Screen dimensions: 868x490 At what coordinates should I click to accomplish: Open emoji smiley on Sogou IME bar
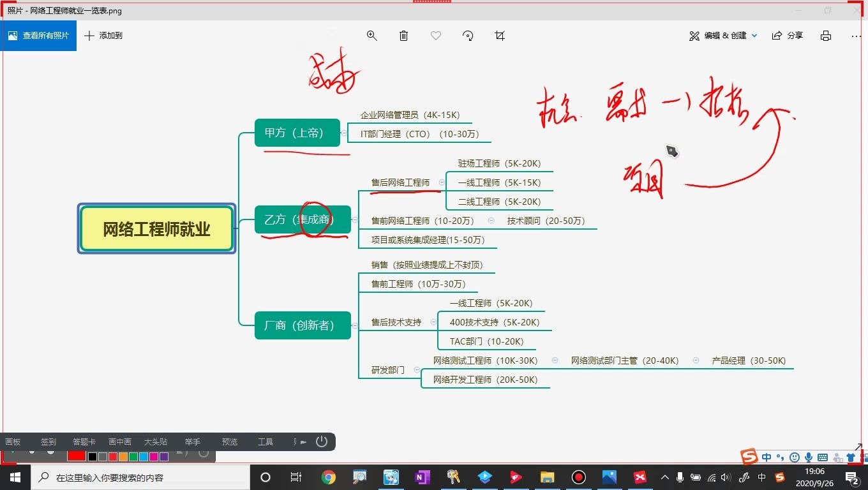(795, 457)
